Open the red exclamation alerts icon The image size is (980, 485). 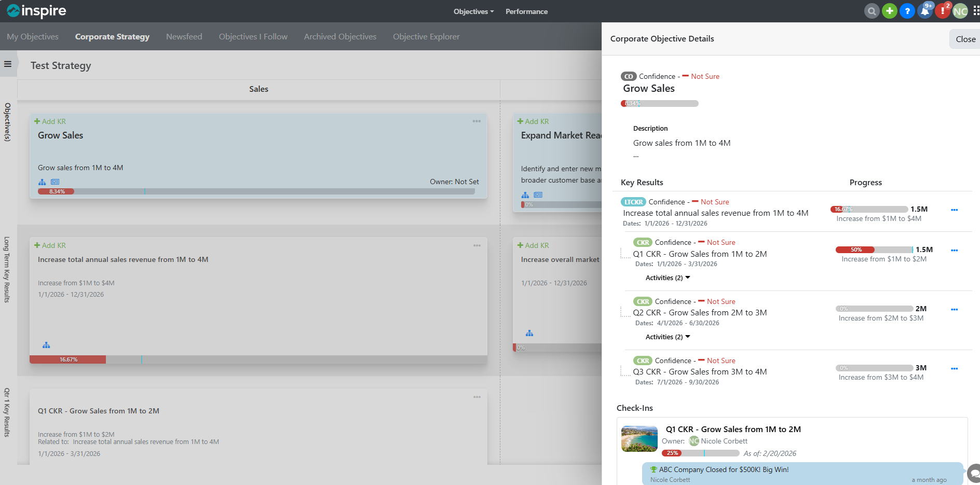[x=942, y=11]
